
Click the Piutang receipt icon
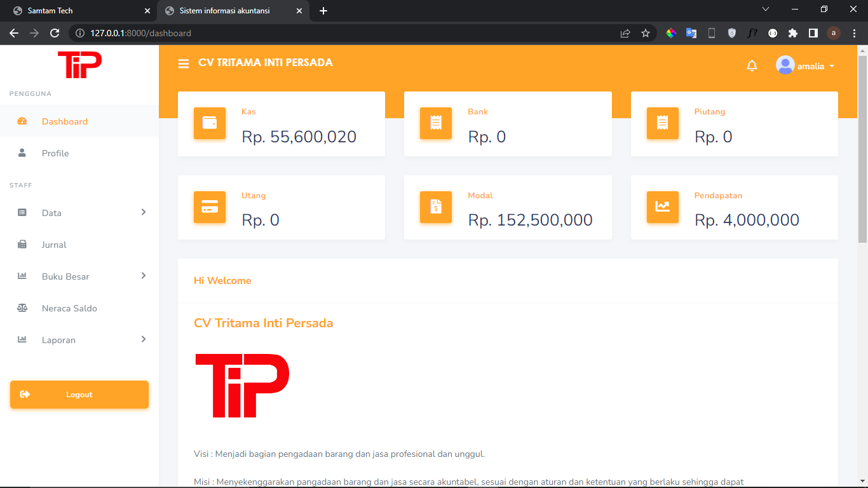pyautogui.click(x=663, y=123)
